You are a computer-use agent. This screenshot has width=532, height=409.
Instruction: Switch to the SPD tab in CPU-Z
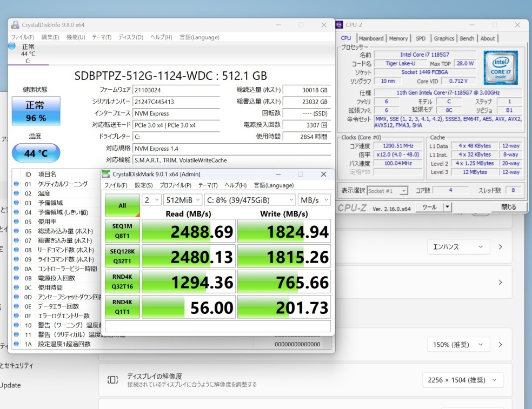pyautogui.click(x=421, y=38)
